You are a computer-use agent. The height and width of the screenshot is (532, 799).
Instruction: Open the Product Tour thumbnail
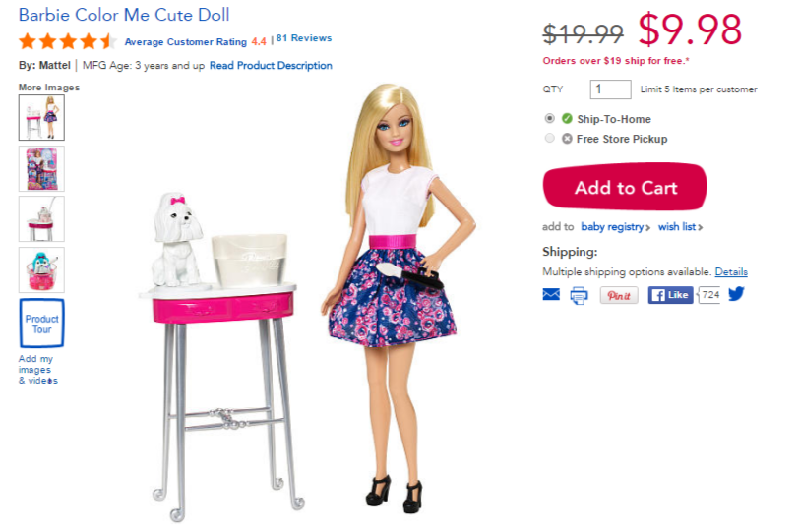[41, 324]
